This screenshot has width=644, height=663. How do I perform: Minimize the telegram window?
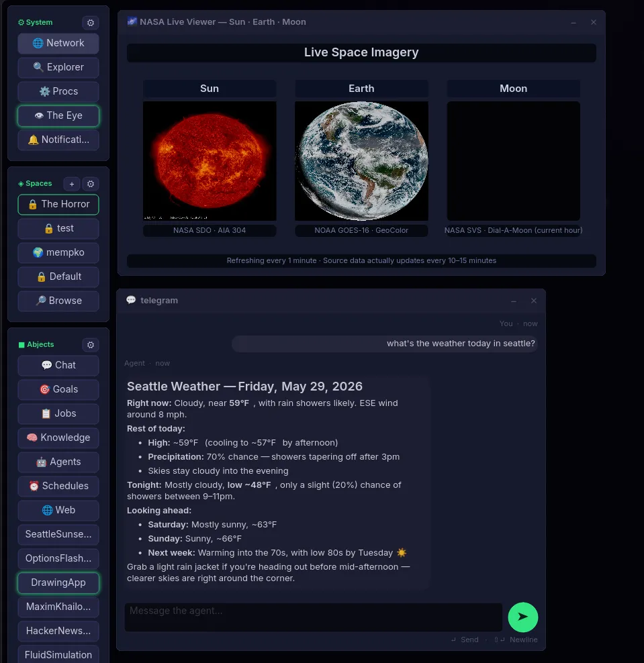click(514, 301)
